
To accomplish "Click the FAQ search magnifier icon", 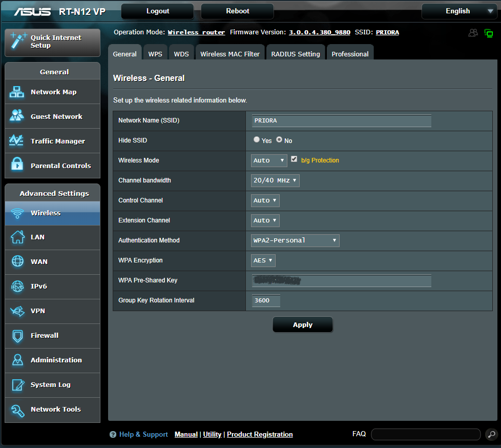I will (491, 434).
